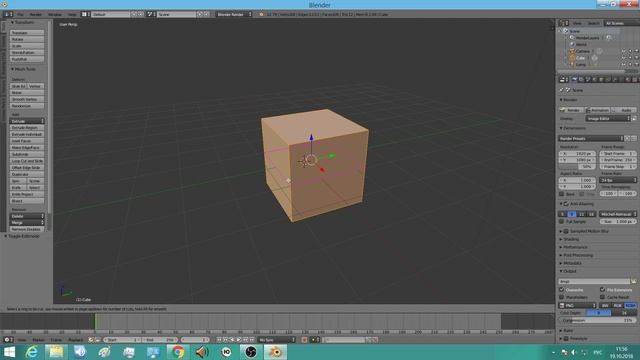Open the Delete dropdown in Mesh Tools

27,216
